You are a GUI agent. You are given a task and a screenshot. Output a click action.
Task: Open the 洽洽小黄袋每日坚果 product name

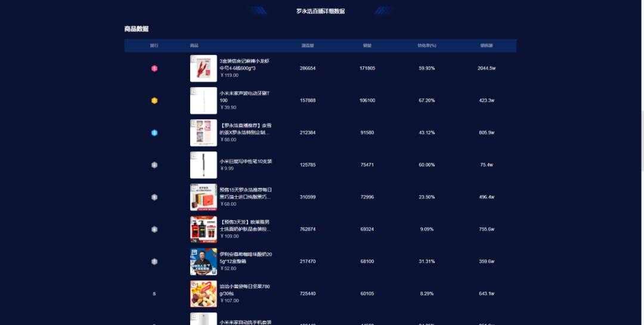(x=244, y=290)
